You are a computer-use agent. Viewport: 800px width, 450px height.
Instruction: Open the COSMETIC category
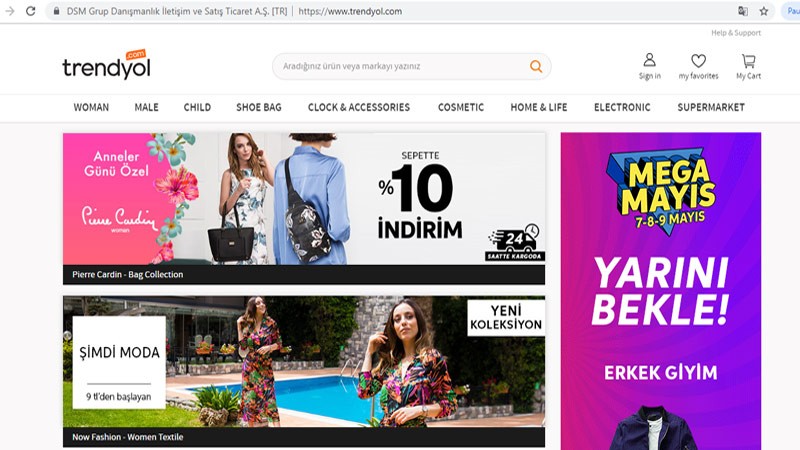coord(461,107)
